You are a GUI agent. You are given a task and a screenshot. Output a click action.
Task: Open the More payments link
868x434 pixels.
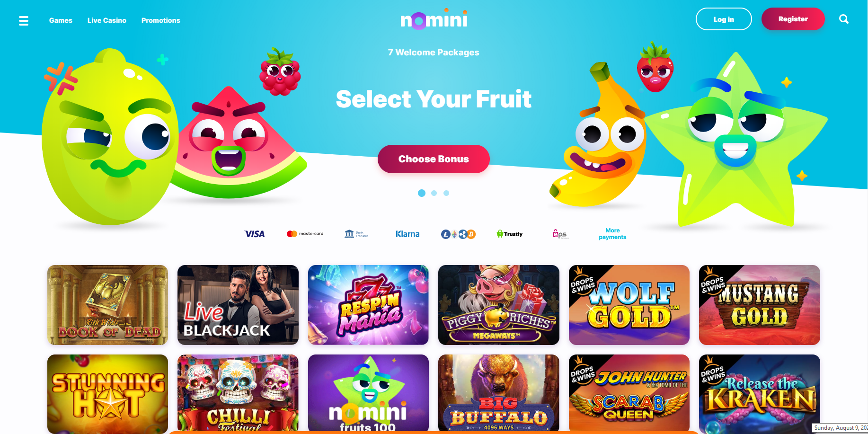(x=612, y=234)
